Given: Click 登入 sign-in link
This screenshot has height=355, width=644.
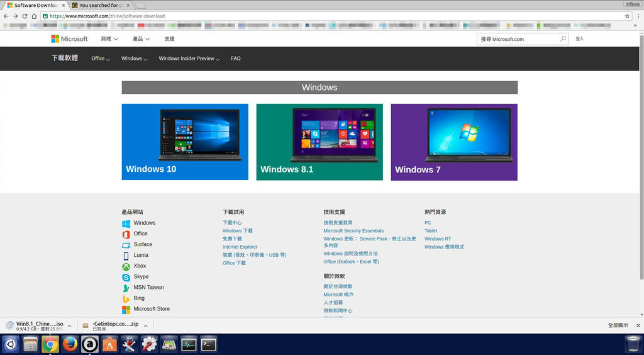Looking at the screenshot, I should click(x=579, y=38).
